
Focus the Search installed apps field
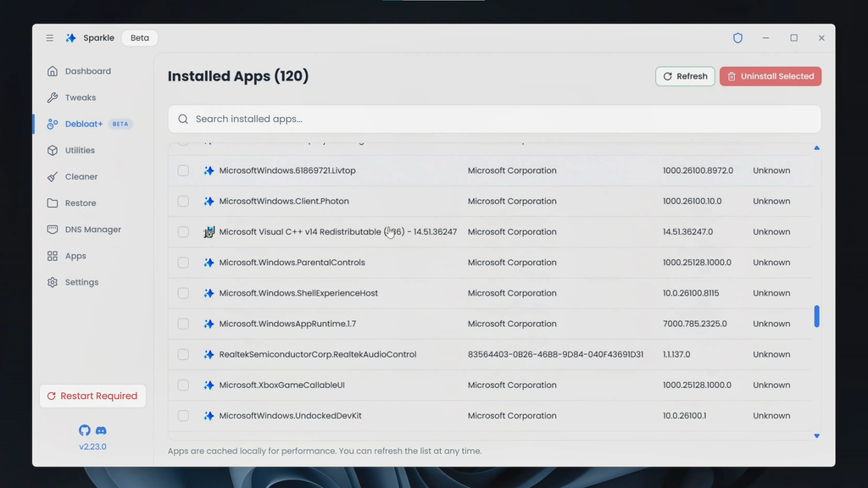pyautogui.click(x=494, y=119)
